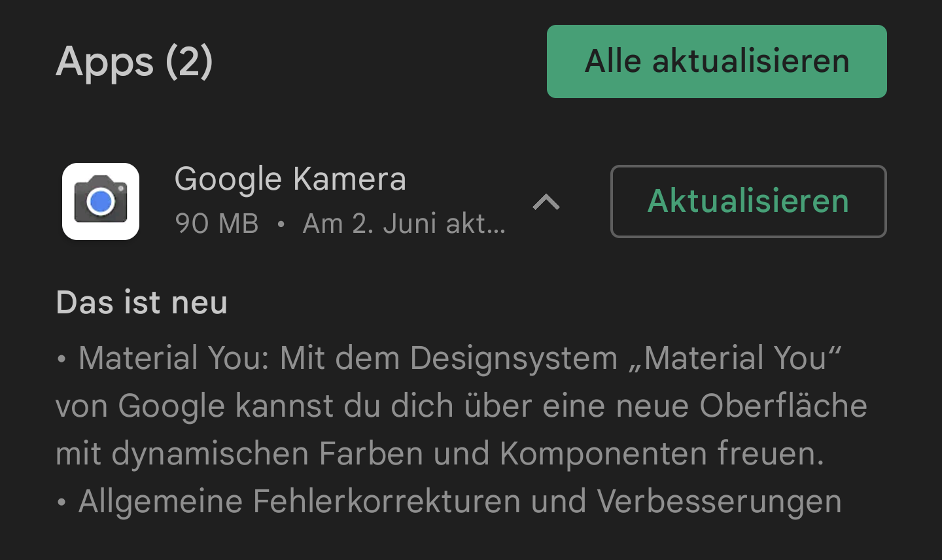
Task: Tap the bullet dot before Material You
Action: (x=61, y=359)
